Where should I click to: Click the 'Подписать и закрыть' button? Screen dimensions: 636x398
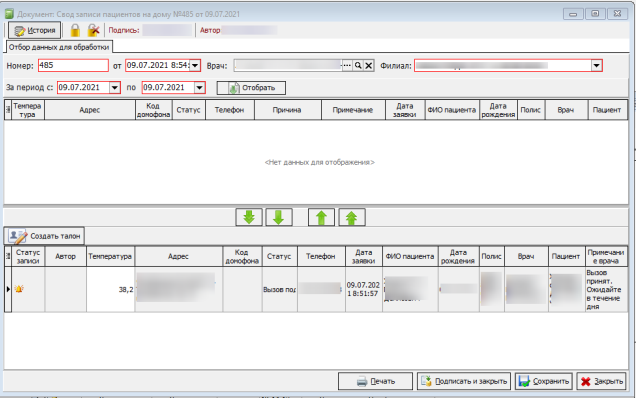pyautogui.click(x=464, y=381)
